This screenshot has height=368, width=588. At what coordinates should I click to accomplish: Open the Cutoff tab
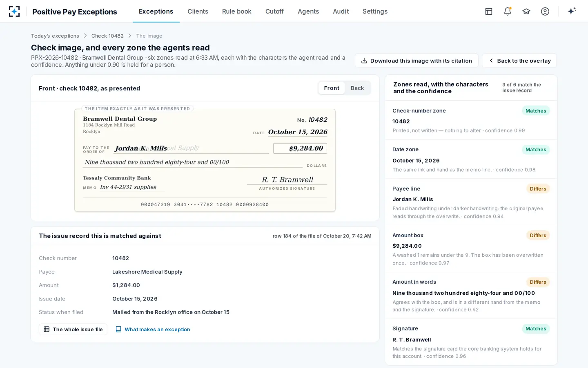(x=274, y=11)
